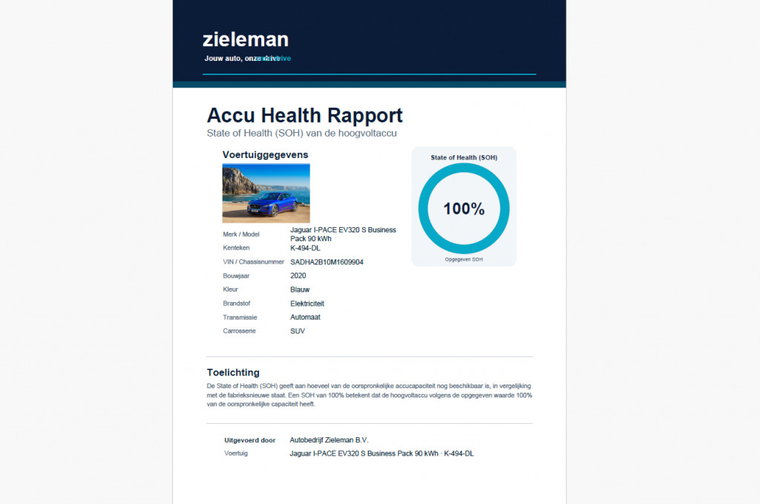760x504 pixels.
Task: Click the Brandstof value Elektriciteit
Action: tap(307, 304)
